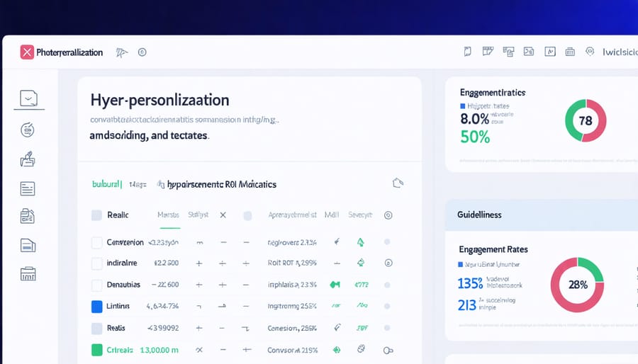
Task: Click the Roİt ROT 2,99% cell
Action: pyautogui.click(x=292, y=263)
